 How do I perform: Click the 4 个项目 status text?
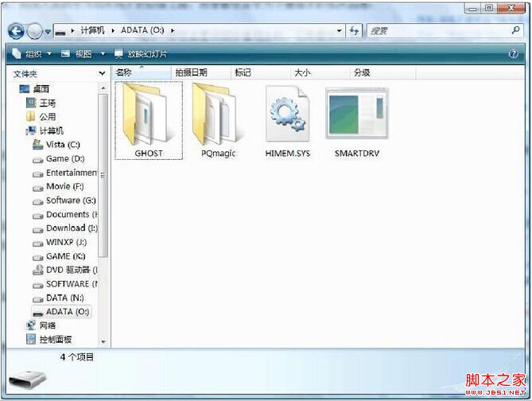click(76, 357)
